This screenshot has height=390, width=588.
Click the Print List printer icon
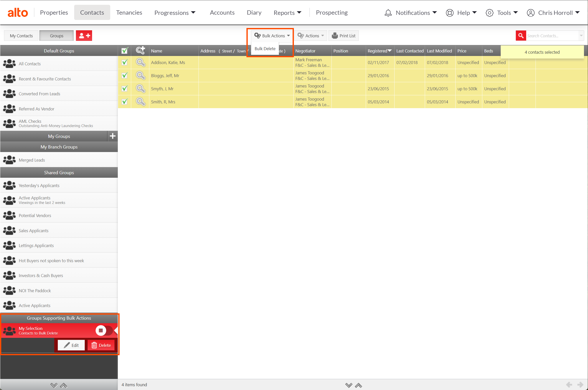pos(335,36)
